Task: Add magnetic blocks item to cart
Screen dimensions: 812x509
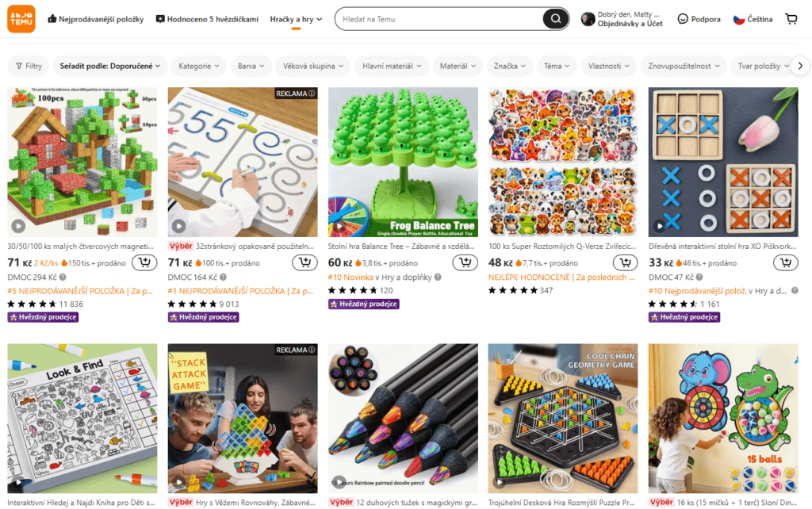Action: point(144,262)
